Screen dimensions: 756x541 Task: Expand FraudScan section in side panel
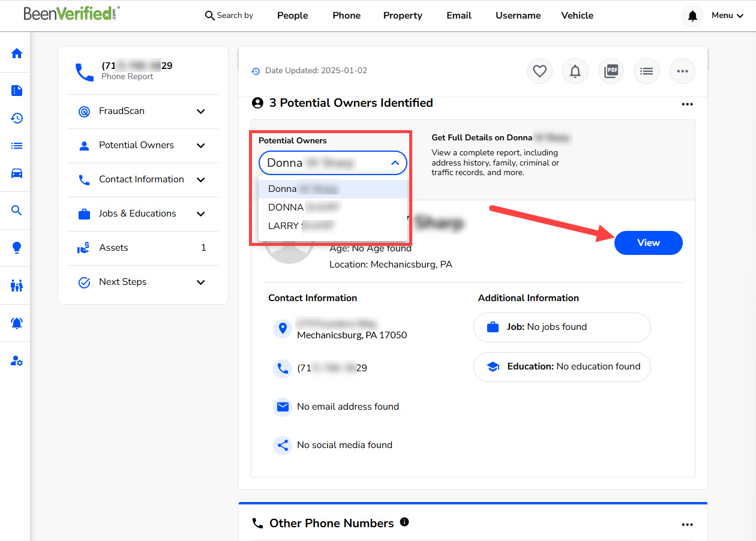[143, 111]
